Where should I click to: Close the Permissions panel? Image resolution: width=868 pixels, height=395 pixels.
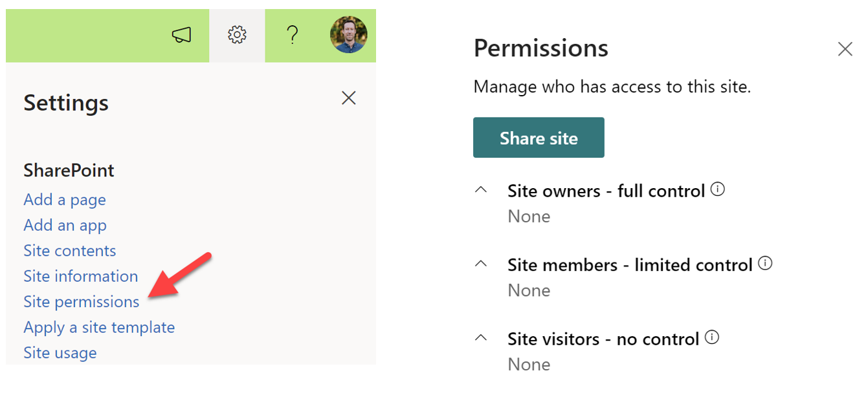[845, 48]
